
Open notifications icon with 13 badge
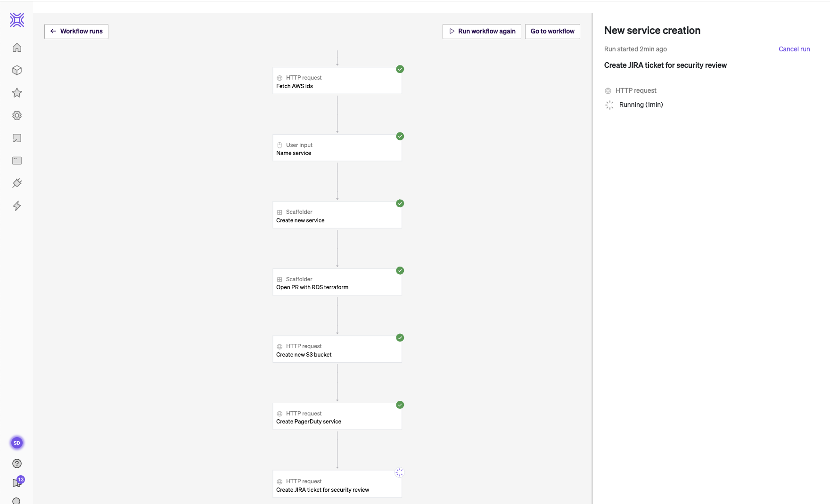point(17,482)
